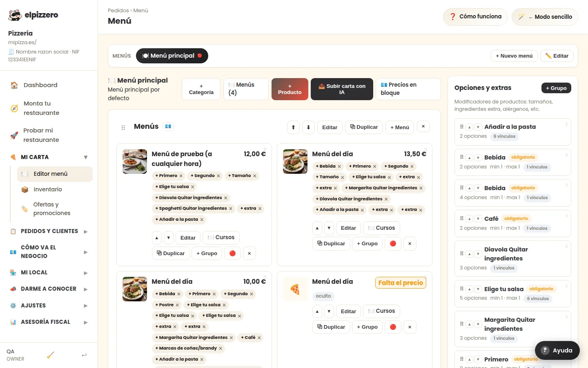
Task: Move Menú de prueba up with the arrow
Action: [x=157, y=238]
